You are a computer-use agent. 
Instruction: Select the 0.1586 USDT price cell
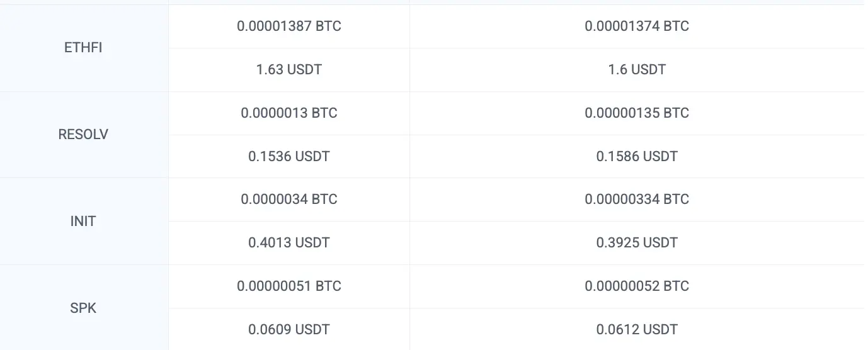pyautogui.click(x=637, y=156)
